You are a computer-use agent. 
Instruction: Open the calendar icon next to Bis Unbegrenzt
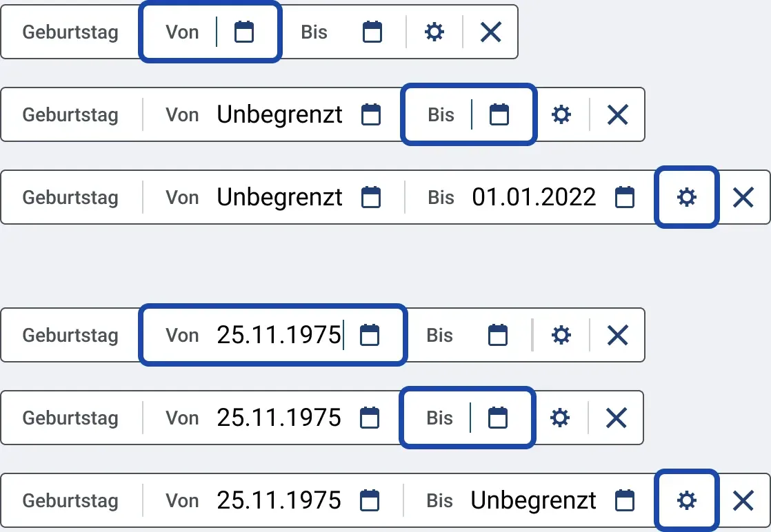click(x=625, y=500)
